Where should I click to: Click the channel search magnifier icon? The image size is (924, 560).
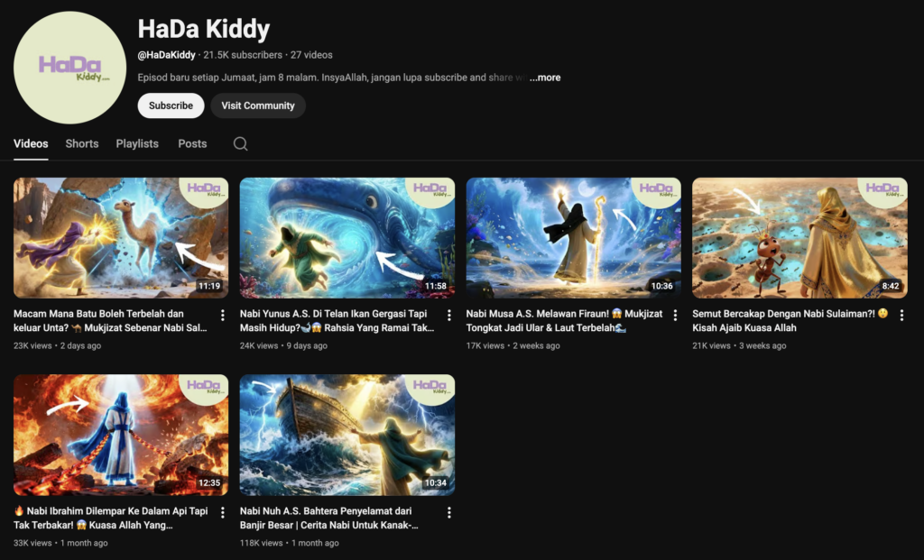point(240,144)
